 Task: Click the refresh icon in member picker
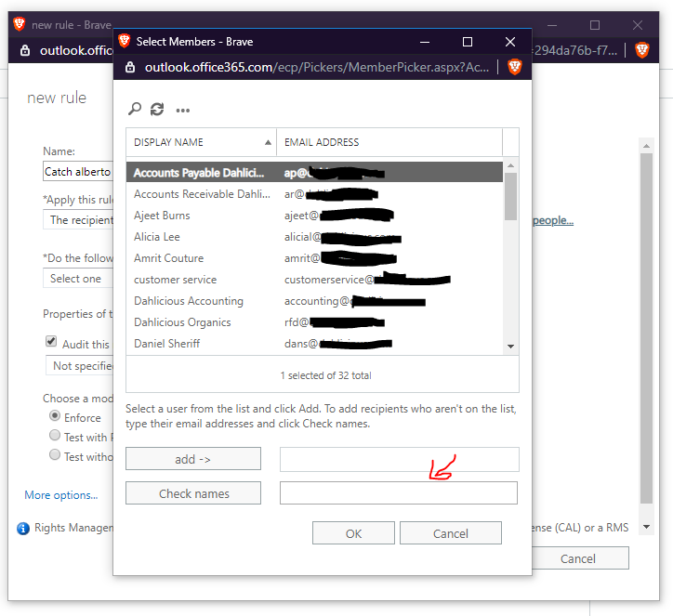[157, 110]
